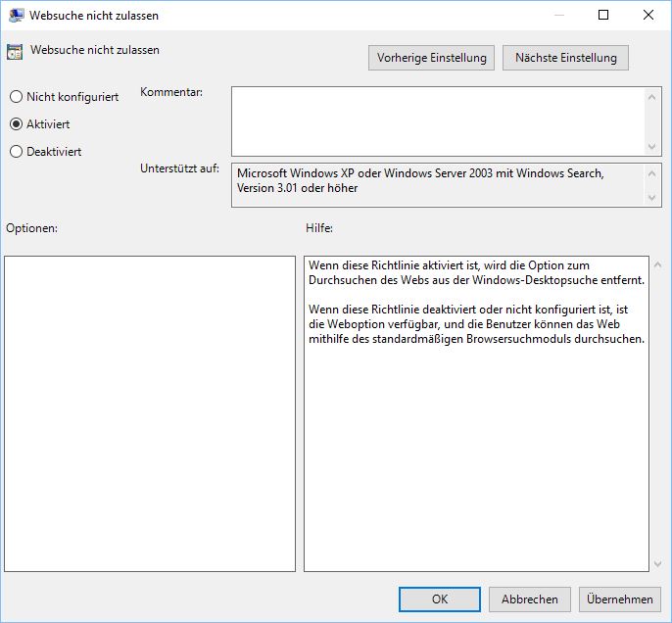This screenshot has height=623, width=672.
Task: Click the text 'Microsoft Windows XP oder Windows Server 2003'
Action: click(364, 173)
